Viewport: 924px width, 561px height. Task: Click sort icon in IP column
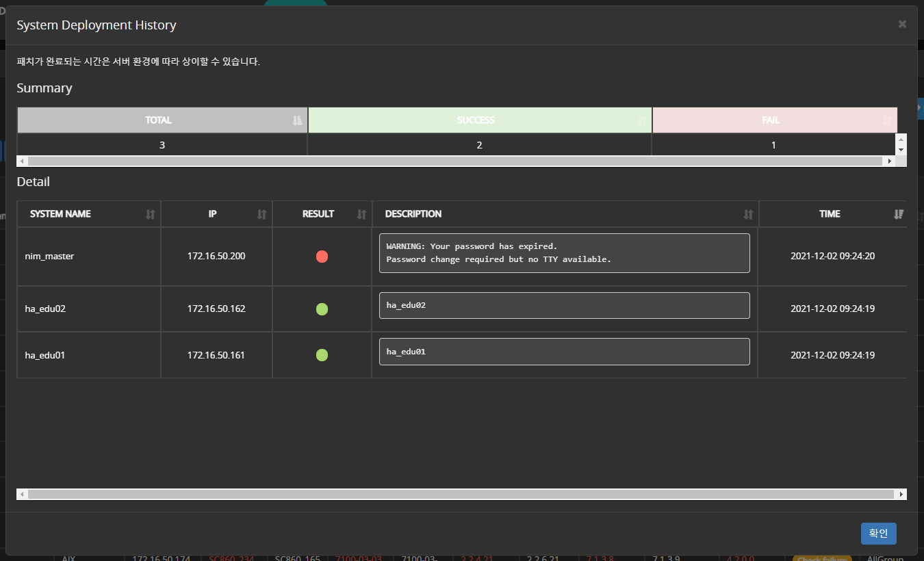pyautogui.click(x=261, y=214)
